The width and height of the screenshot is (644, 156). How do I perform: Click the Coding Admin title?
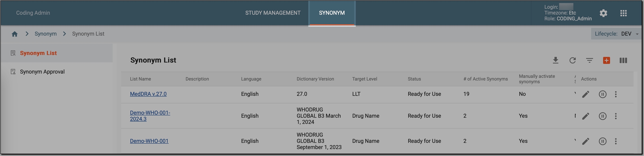(x=33, y=13)
